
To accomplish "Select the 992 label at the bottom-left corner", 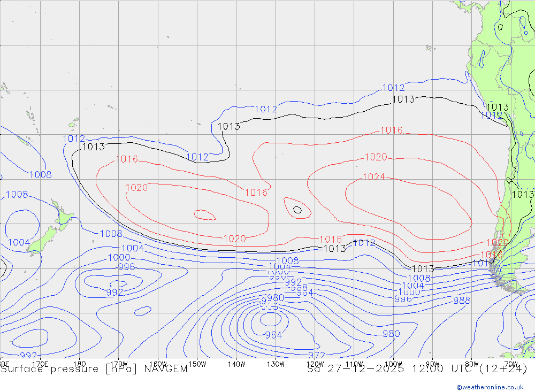I will click(x=28, y=356).
